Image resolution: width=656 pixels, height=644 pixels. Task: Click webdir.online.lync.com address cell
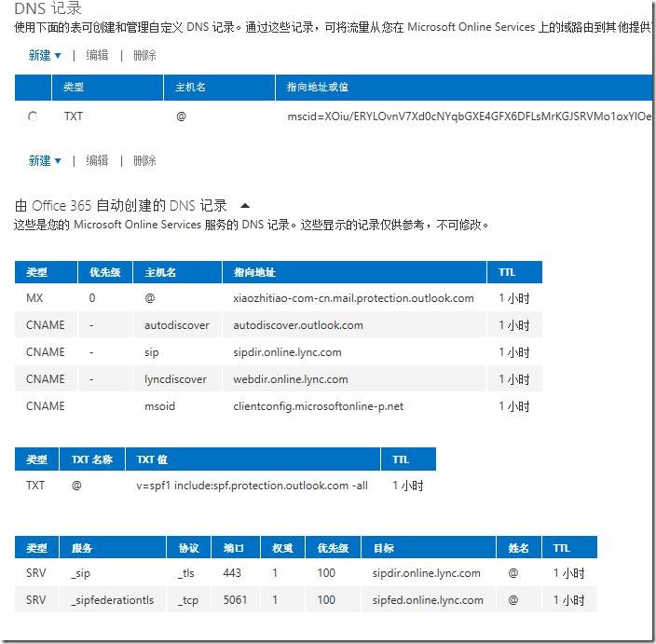(291, 379)
